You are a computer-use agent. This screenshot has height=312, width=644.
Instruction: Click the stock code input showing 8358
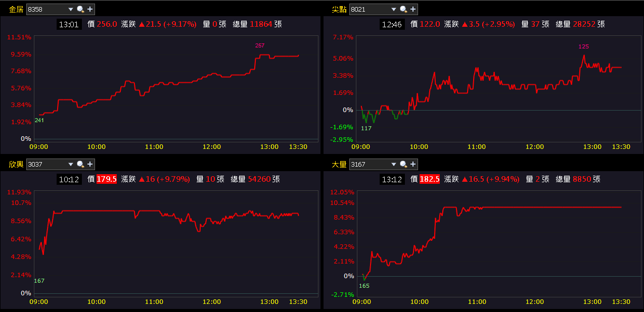click(46, 9)
